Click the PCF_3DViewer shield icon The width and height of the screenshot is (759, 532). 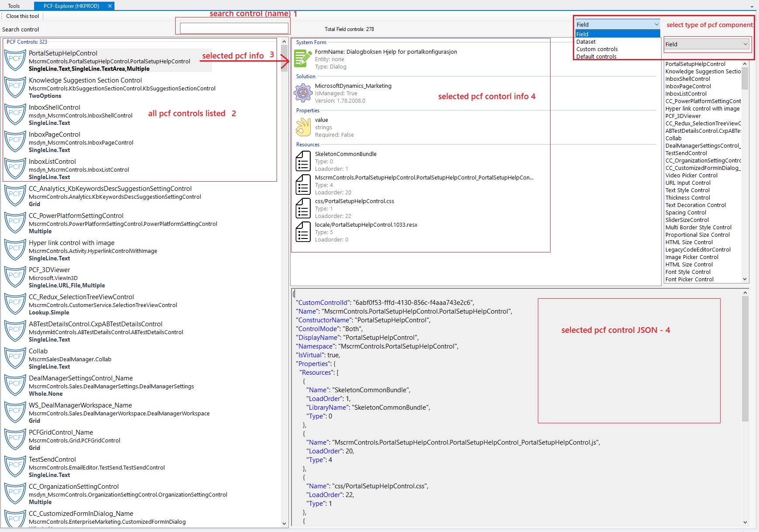(x=15, y=277)
